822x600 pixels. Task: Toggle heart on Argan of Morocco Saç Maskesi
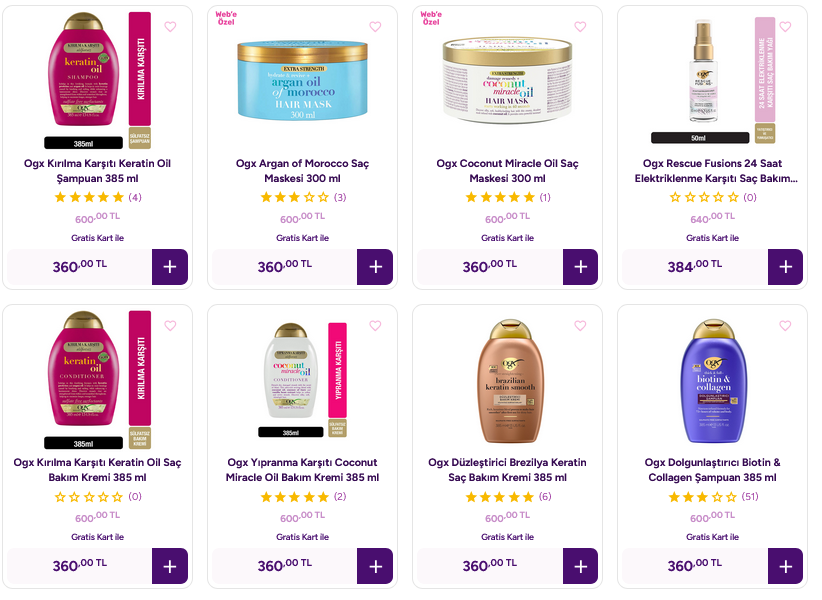(375, 27)
